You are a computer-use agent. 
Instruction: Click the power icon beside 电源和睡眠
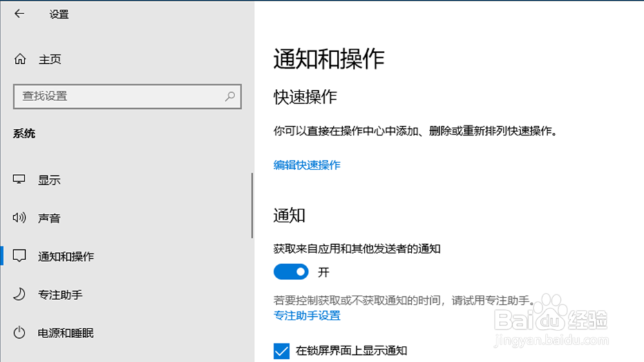[x=19, y=332]
